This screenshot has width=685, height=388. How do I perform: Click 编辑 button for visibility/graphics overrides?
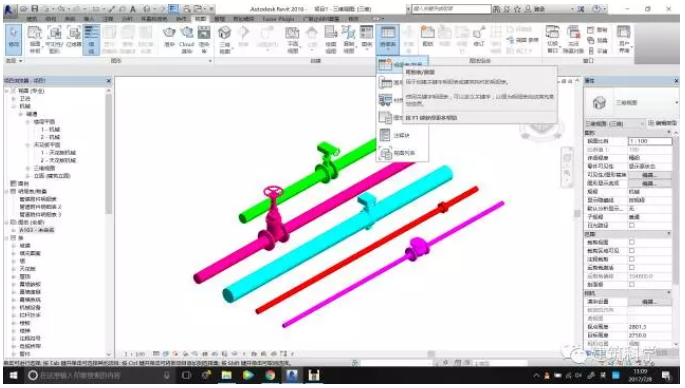coord(649,175)
